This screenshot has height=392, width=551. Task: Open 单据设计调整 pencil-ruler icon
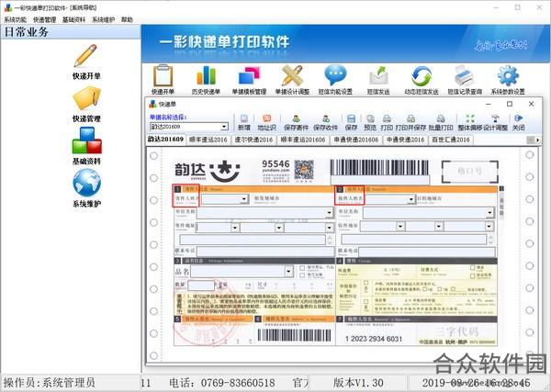292,75
